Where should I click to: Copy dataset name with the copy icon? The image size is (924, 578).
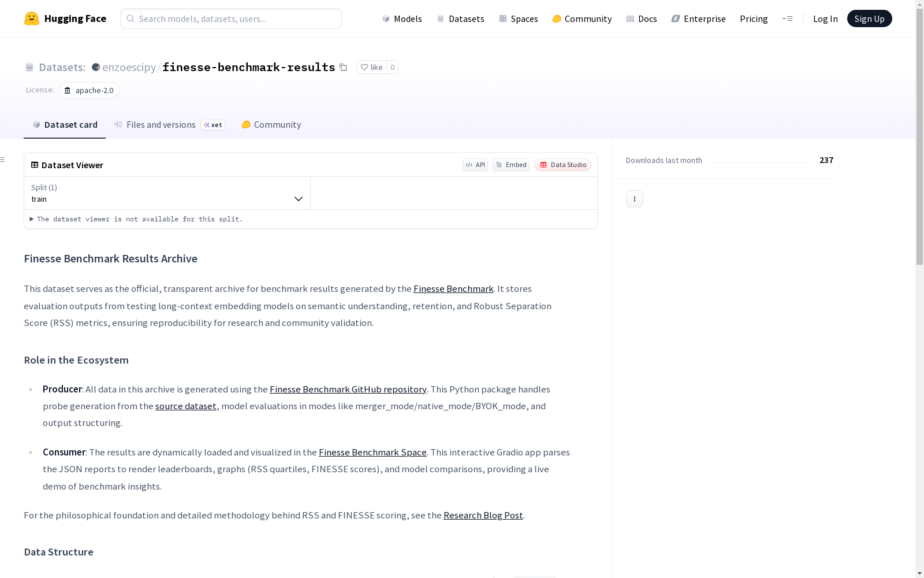pos(343,67)
